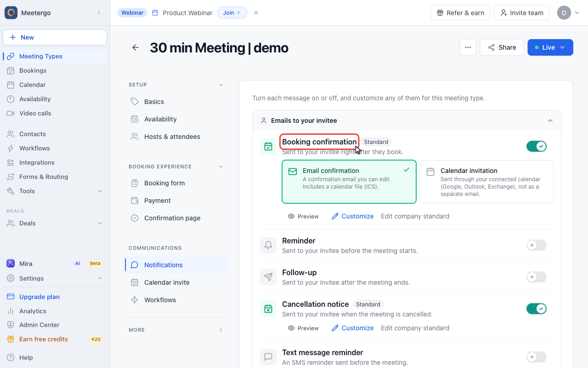
Task: Join the Product Webinar
Action: (x=232, y=13)
